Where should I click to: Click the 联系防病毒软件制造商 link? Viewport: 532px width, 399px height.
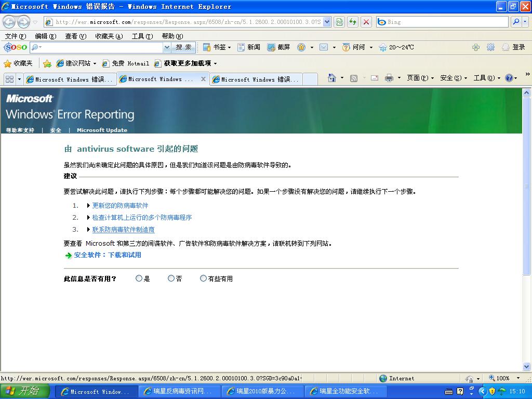point(123,230)
